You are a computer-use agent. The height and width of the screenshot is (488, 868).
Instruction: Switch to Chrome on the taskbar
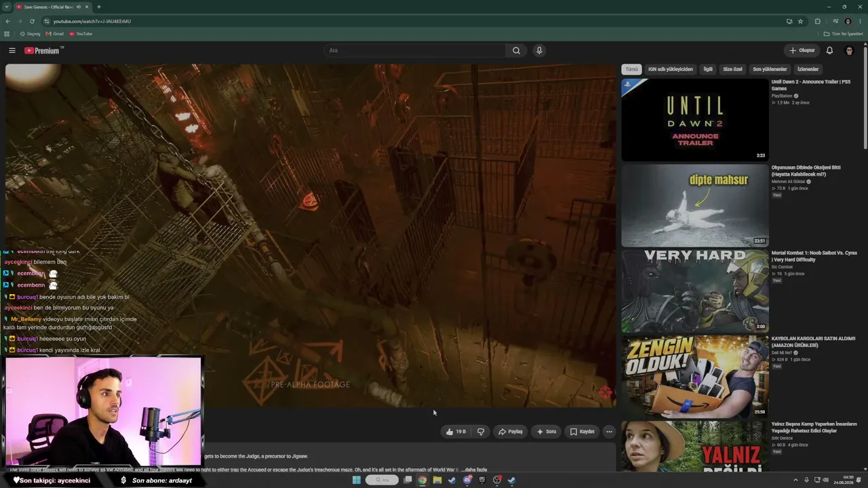(422, 481)
